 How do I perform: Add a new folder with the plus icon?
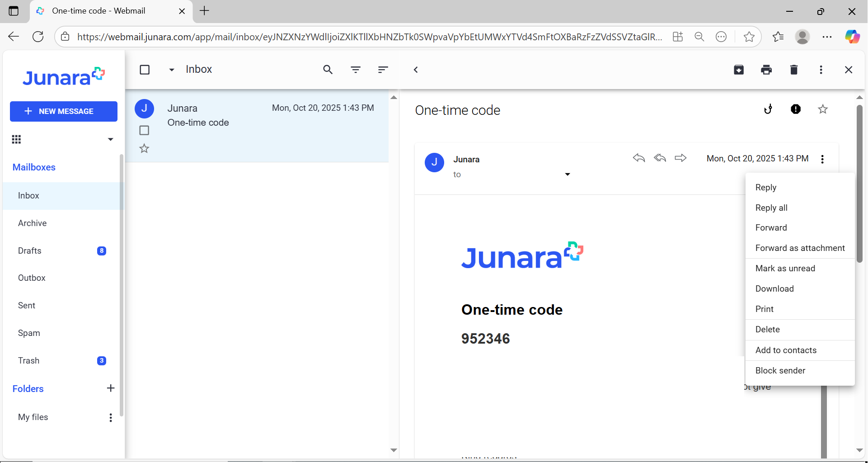111,388
